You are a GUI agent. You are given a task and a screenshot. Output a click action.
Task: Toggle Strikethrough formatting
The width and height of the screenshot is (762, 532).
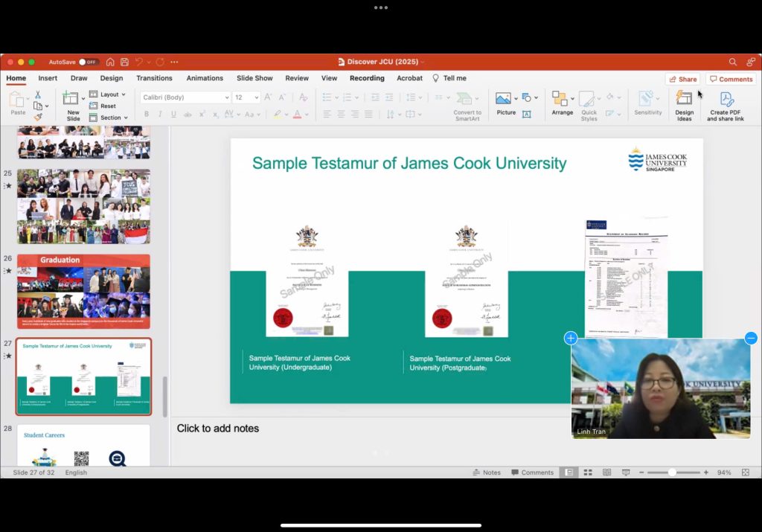point(188,115)
